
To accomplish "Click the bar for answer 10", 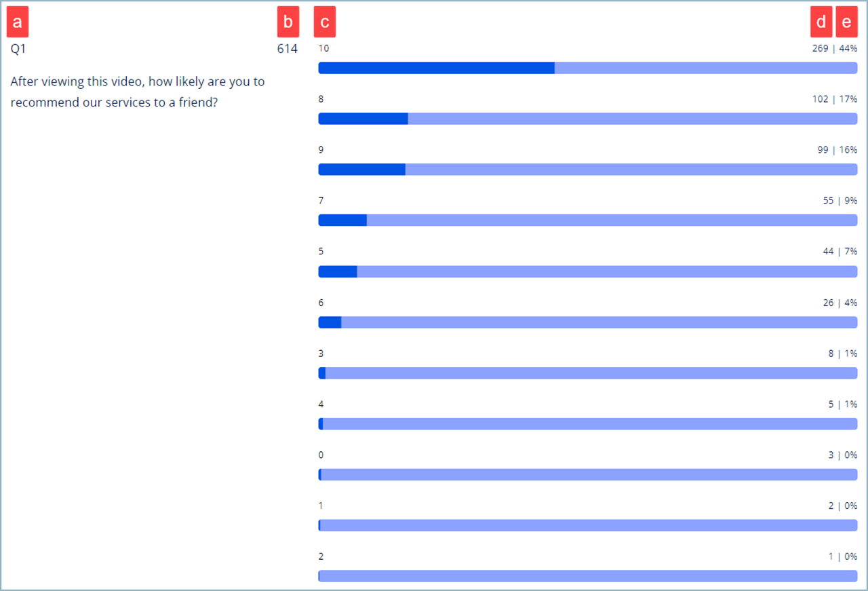I will 588,68.
